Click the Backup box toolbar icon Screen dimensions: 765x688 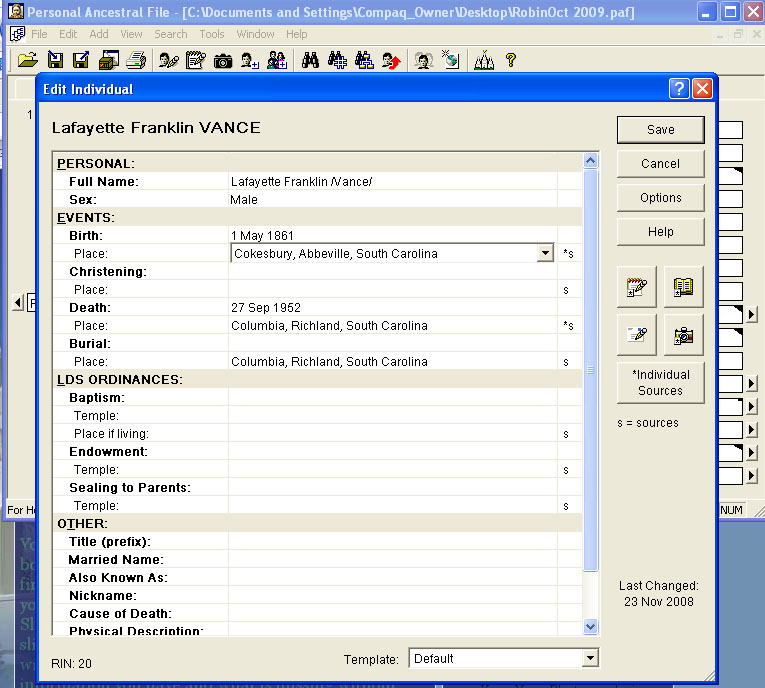click(x=108, y=61)
